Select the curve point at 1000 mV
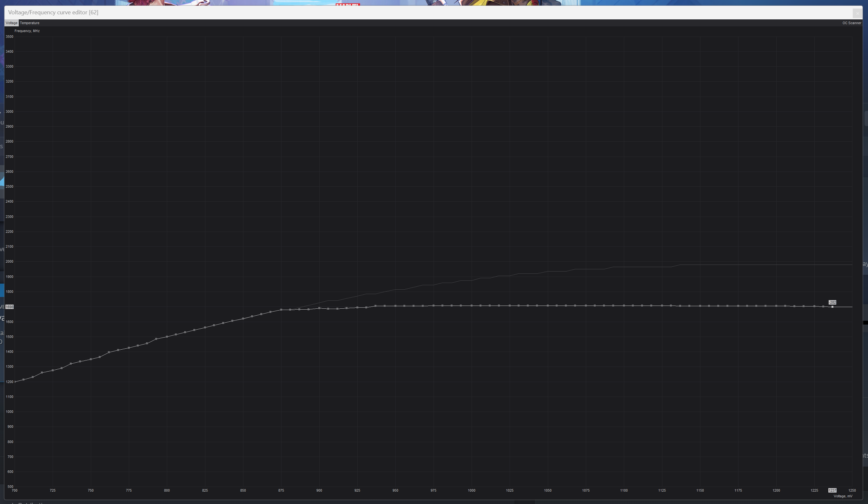 tap(472, 306)
